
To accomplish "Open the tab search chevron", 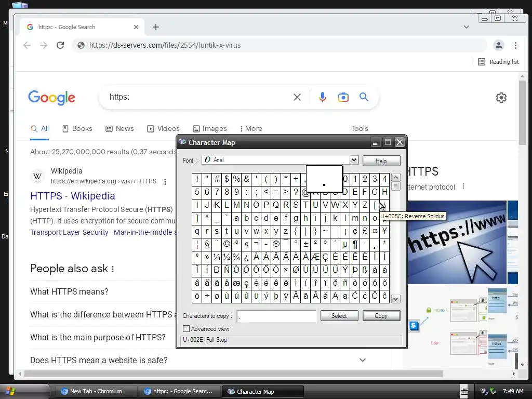I will pyautogui.click(x=467, y=27).
